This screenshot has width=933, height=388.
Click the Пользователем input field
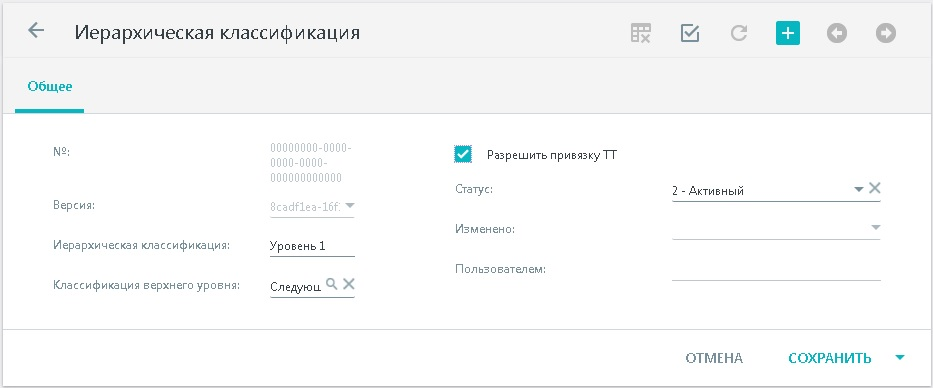(x=776, y=269)
